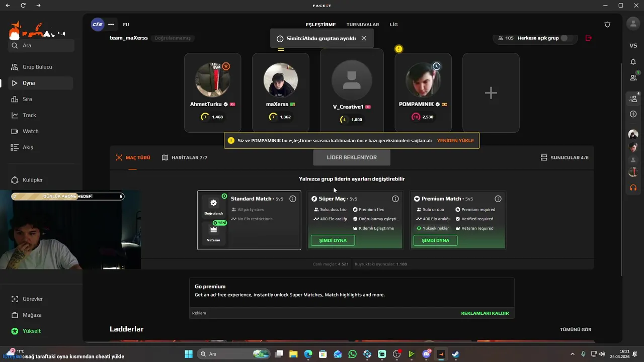
Task: Open Discord from the taskbar
Action: (x=426, y=354)
